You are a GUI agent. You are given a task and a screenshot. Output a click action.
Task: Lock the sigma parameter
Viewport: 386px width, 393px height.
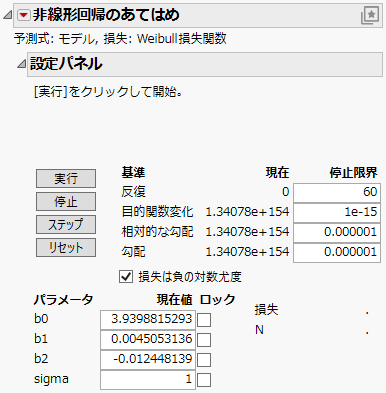pyautogui.click(x=204, y=380)
